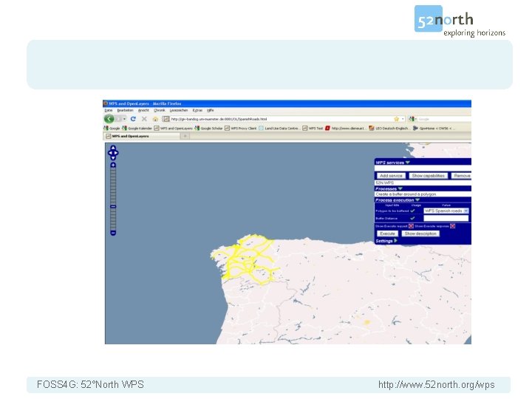Screen dimensions: 532x399
Task: Pan map down with bottom arrow
Action: tap(113, 158)
